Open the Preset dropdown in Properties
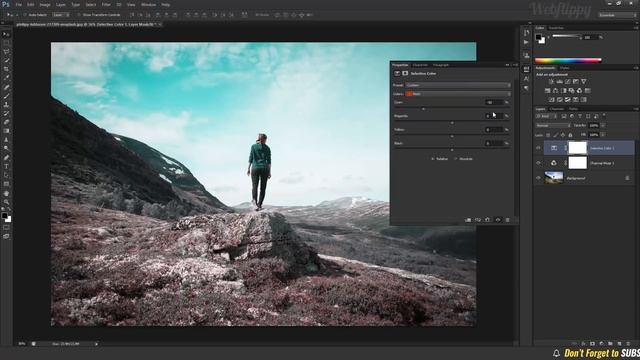 (458, 85)
